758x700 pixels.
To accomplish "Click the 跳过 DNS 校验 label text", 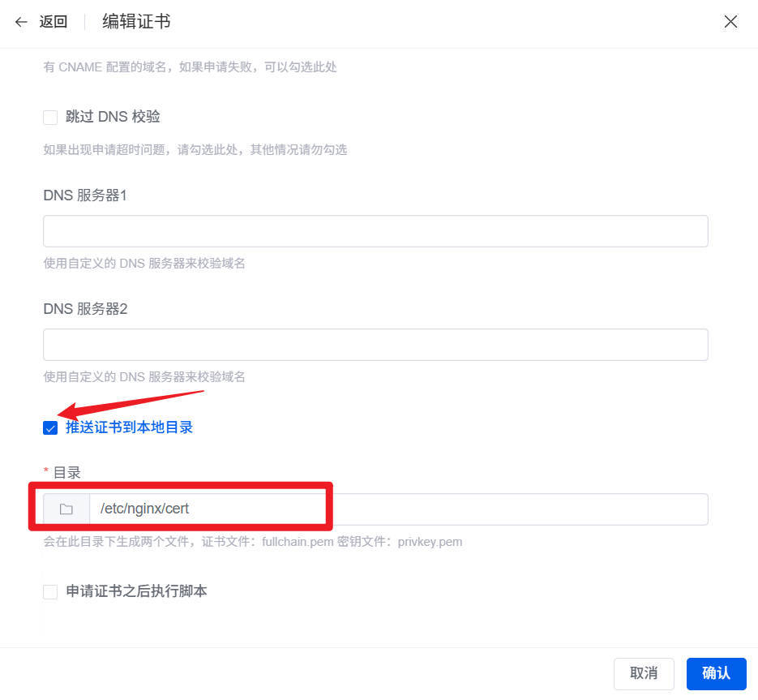I will point(113,117).
